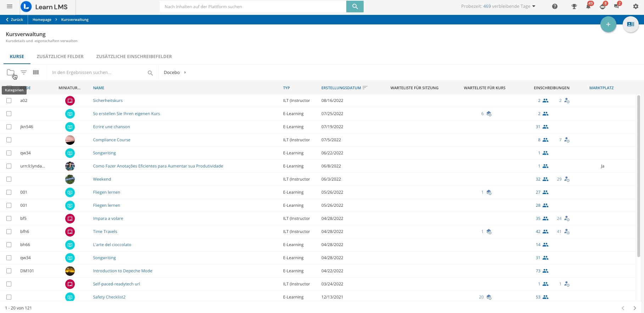Tick the checkbox for Compliance Course

[x=9, y=140]
